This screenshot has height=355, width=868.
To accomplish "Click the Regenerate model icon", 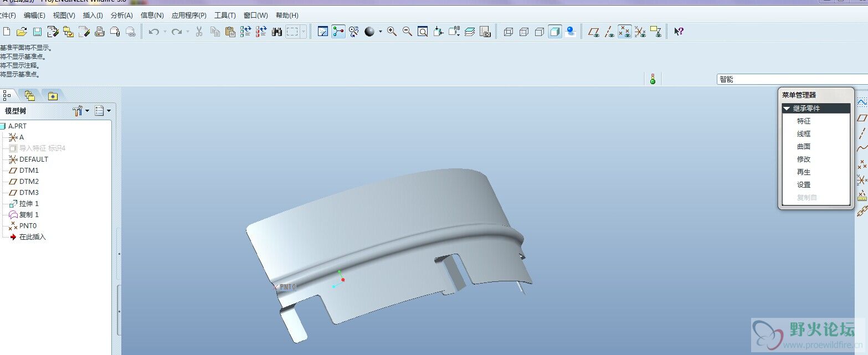I will click(x=246, y=32).
